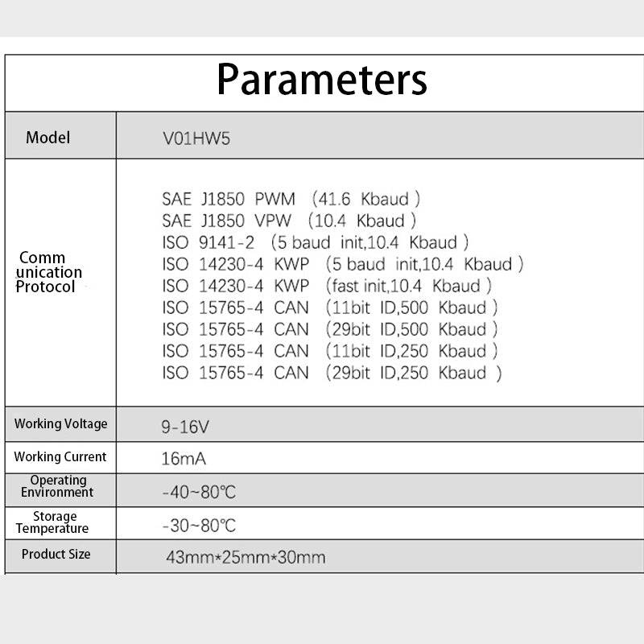Select CAN 29bit ID, 500 Kbaud line
Image resolution: width=644 pixels, height=644 pixels.
tap(330, 328)
